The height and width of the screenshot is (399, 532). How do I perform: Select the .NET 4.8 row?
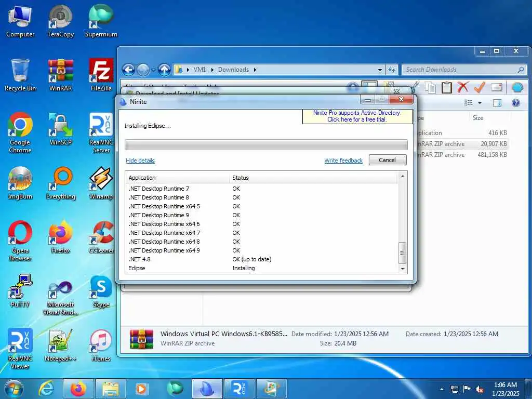[261, 259]
